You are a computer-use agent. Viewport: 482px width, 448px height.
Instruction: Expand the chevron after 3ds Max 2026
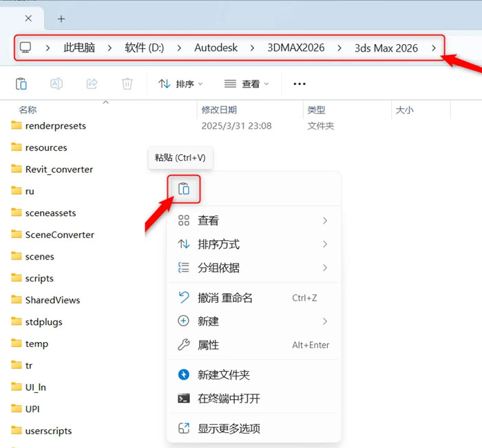433,48
